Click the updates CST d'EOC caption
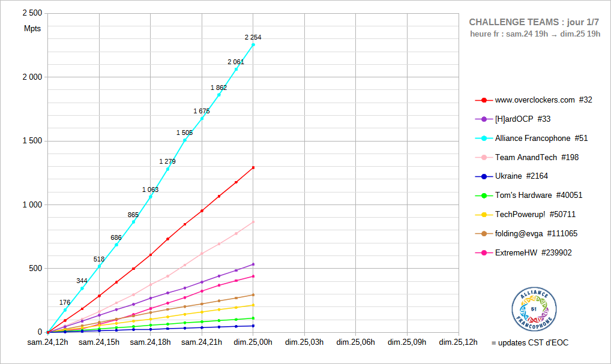This screenshot has height=364, width=611. 529,342
